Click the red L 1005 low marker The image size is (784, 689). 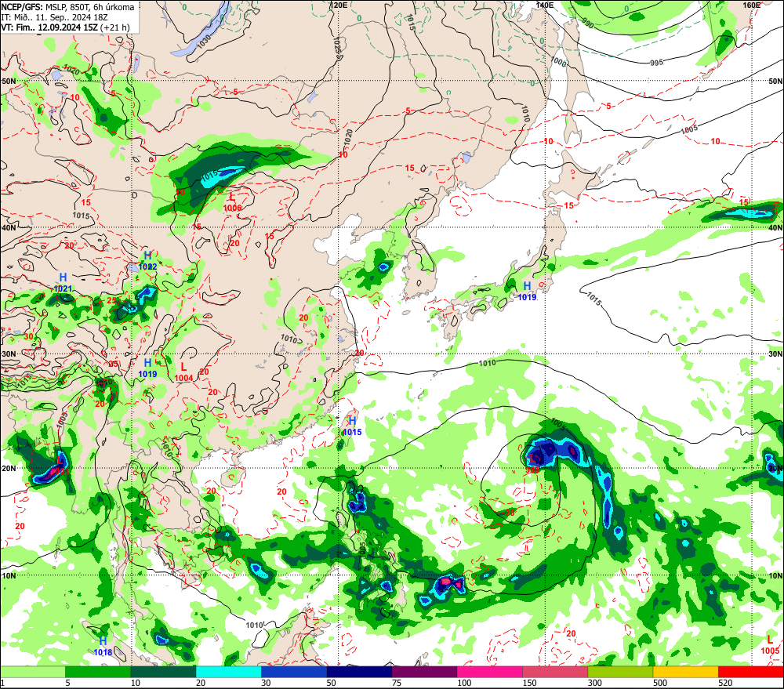(770, 644)
